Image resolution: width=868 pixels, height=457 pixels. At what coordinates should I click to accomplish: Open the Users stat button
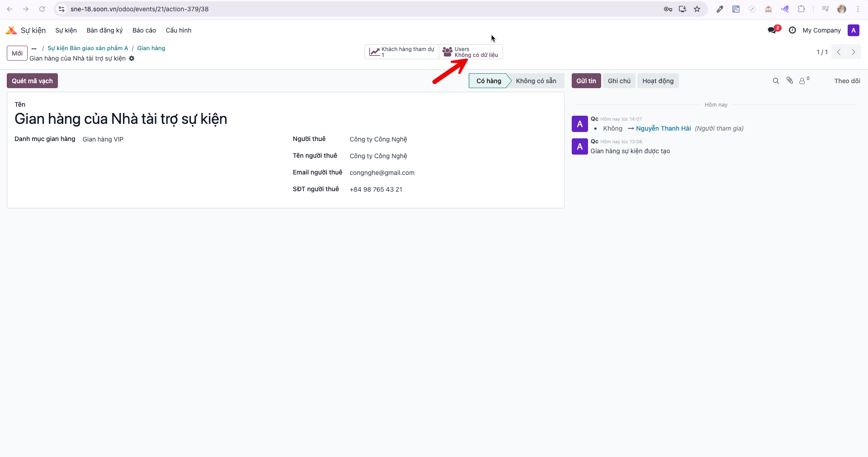pos(470,52)
